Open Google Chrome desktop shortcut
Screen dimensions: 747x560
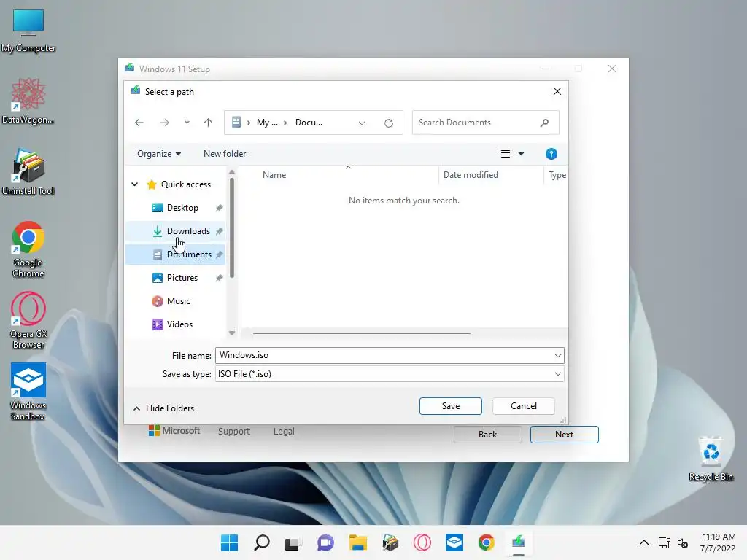(28, 249)
